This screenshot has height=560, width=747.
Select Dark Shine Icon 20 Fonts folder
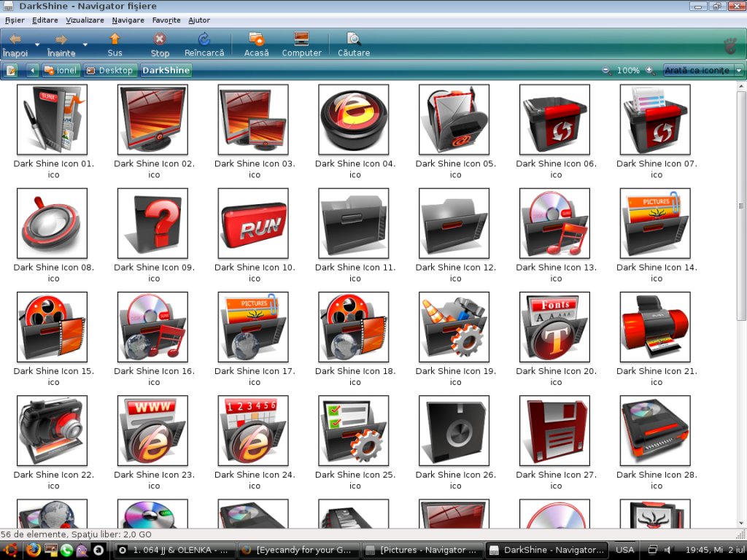(x=554, y=327)
